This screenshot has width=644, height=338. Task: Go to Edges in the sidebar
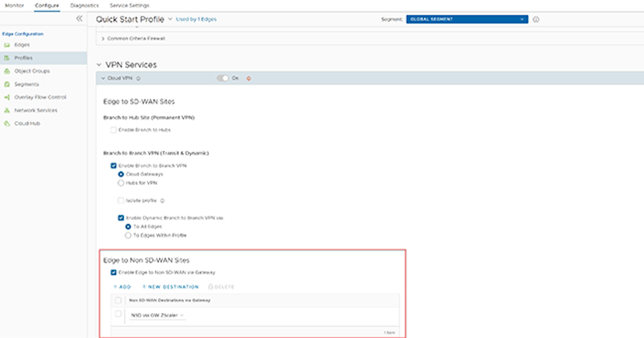[22, 45]
